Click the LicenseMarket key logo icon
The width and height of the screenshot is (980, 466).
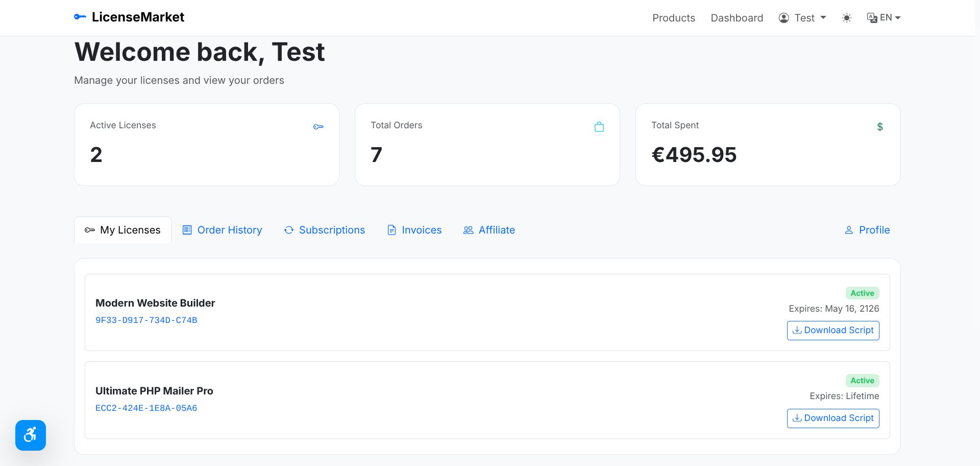click(x=80, y=17)
